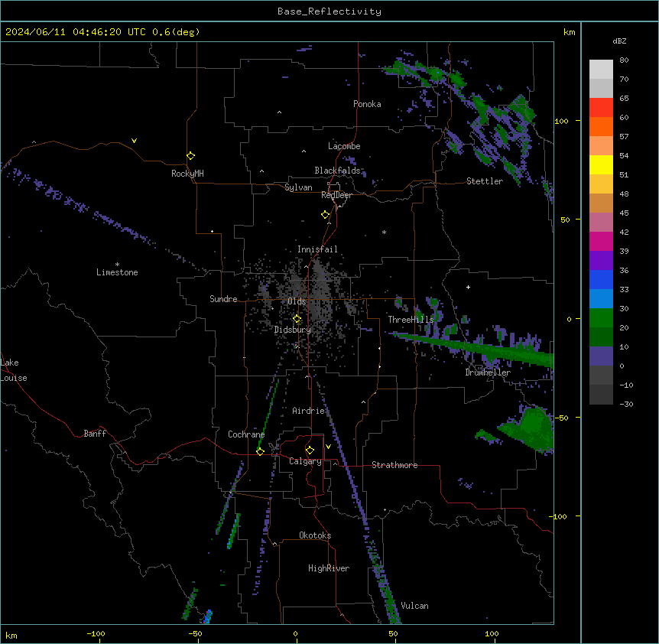Select the green 30 dBZ color band
659x644 pixels.
(x=601, y=318)
